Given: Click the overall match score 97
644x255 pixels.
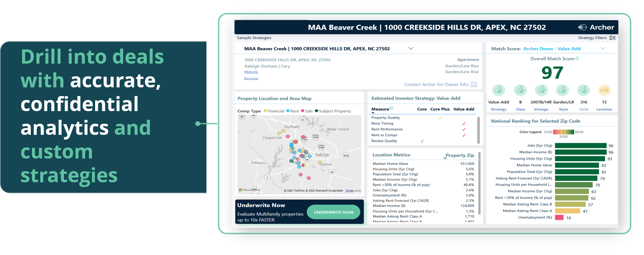Looking at the screenshot, I should click(x=552, y=73).
